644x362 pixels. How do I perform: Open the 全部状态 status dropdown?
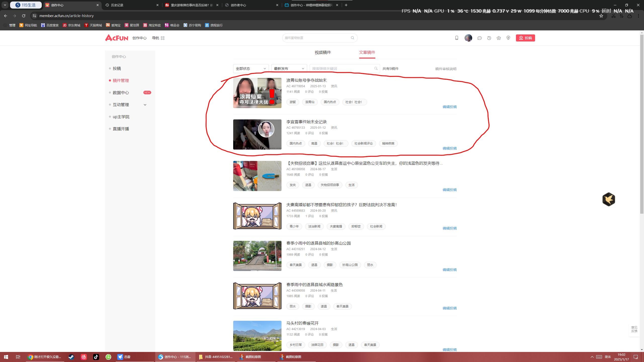(251, 69)
